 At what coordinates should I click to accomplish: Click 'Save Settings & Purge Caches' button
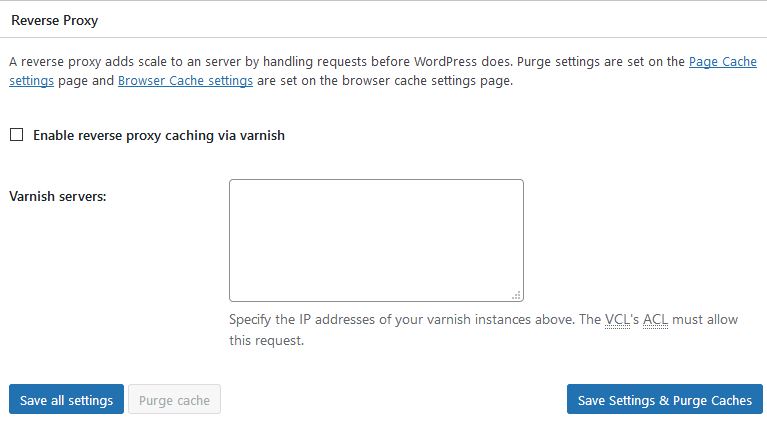[665, 399]
